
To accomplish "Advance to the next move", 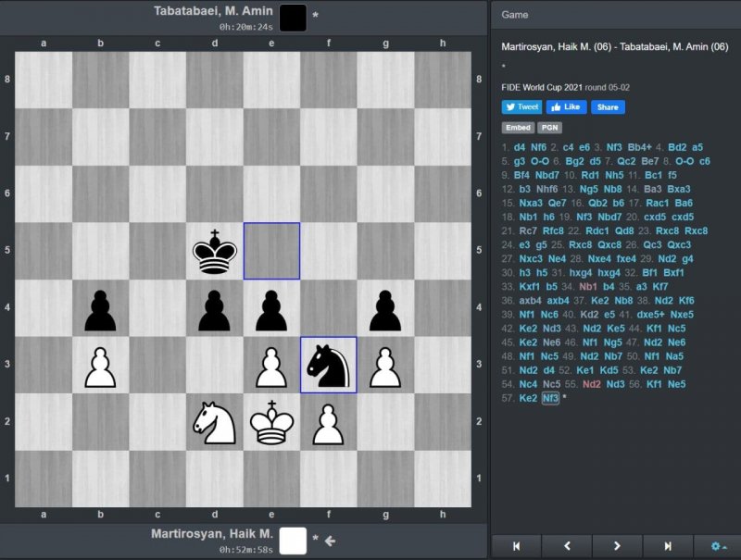I will (x=617, y=546).
